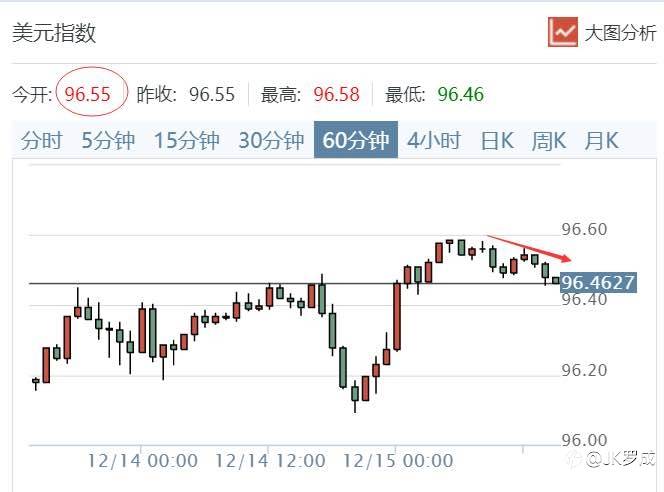Open the 月K monthly candlestick tab

click(x=600, y=140)
